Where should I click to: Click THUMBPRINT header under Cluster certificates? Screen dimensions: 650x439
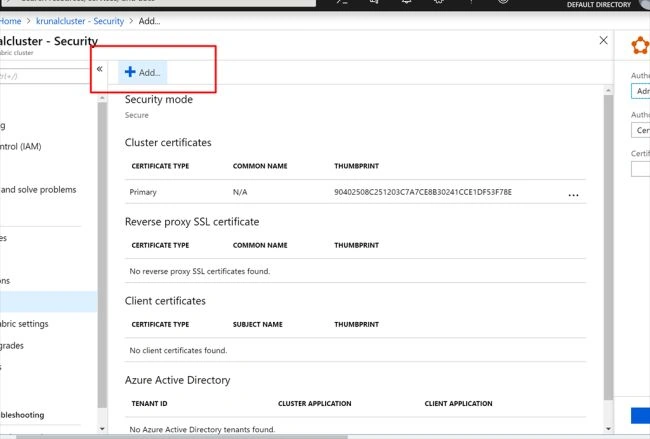[x=357, y=166]
